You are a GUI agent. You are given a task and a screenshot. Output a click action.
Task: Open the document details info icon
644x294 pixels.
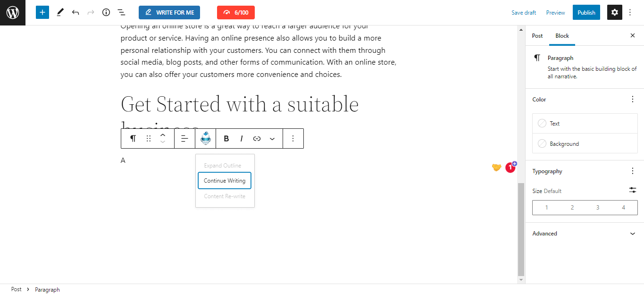pos(106,13)
